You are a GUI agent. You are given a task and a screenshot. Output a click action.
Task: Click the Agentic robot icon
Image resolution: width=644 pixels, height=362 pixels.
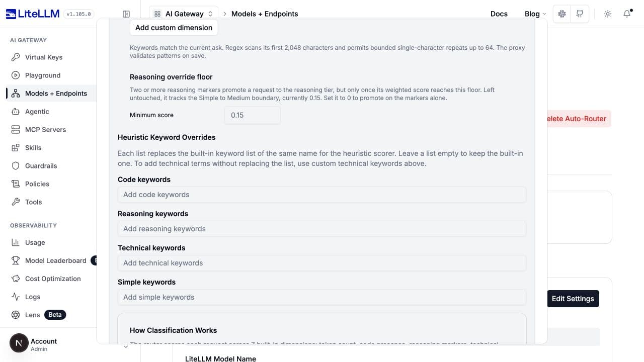[x=16, y=112]
